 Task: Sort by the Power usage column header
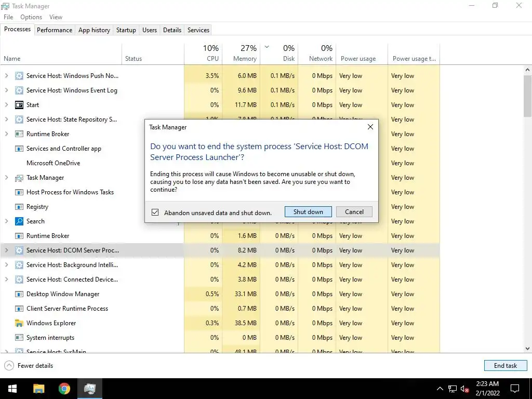point(362,54)
